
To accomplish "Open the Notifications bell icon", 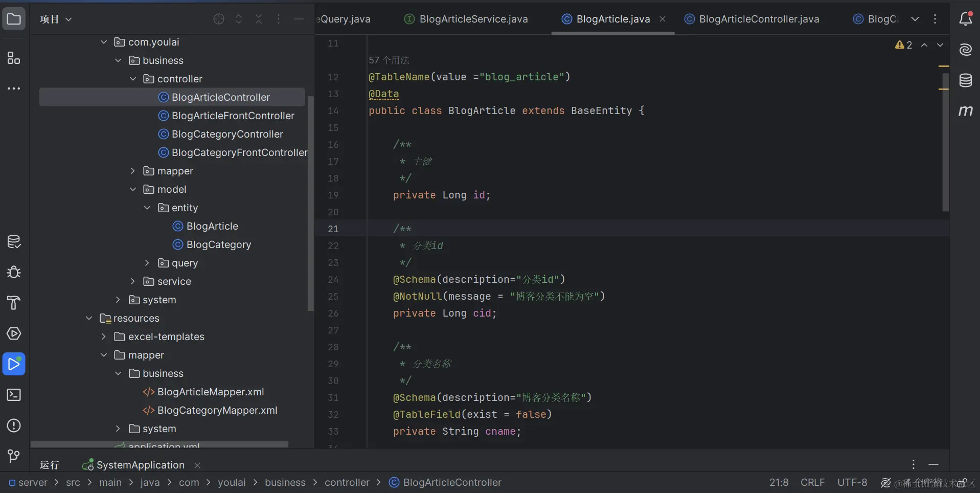I will [x=966, y=19].
